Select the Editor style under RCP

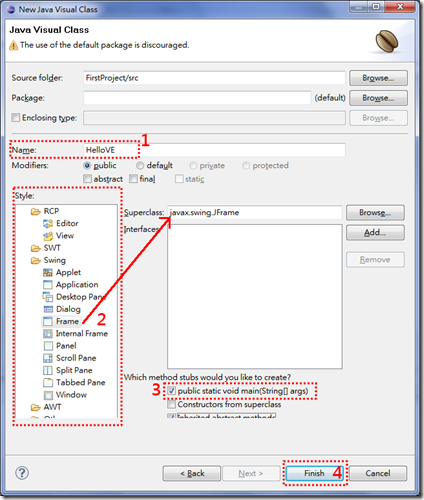coord(67,224)
